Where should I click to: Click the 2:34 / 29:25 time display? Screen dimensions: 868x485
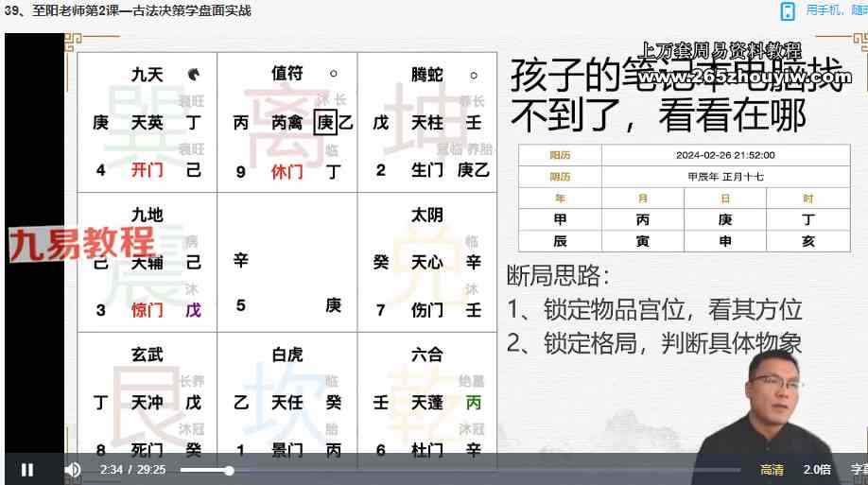pos(132,470)
